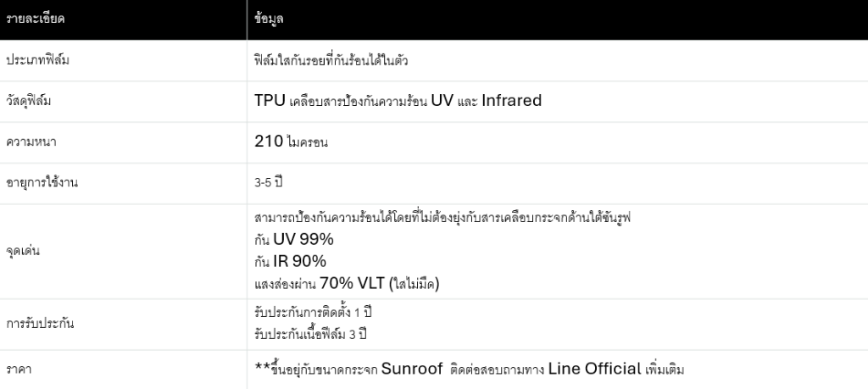
Task: Click the 3-5 ปี lifespan value
Action: [270, 183]
